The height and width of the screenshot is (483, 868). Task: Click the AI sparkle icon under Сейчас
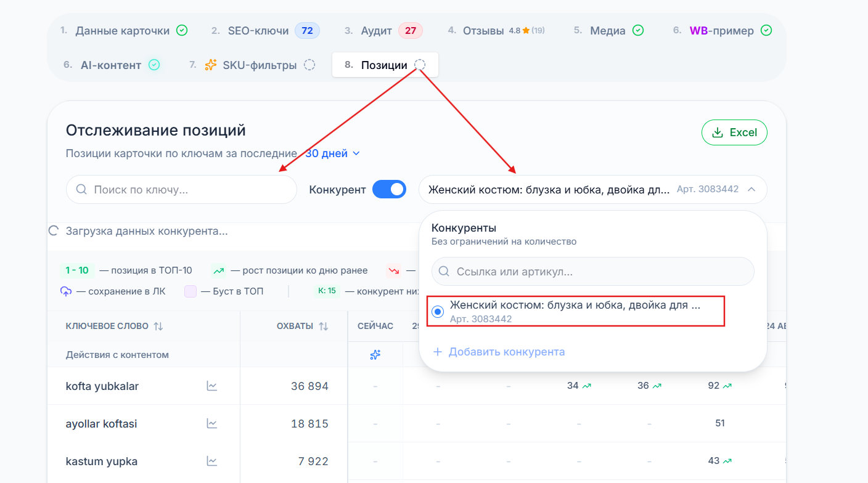click(x=375, y=355)
